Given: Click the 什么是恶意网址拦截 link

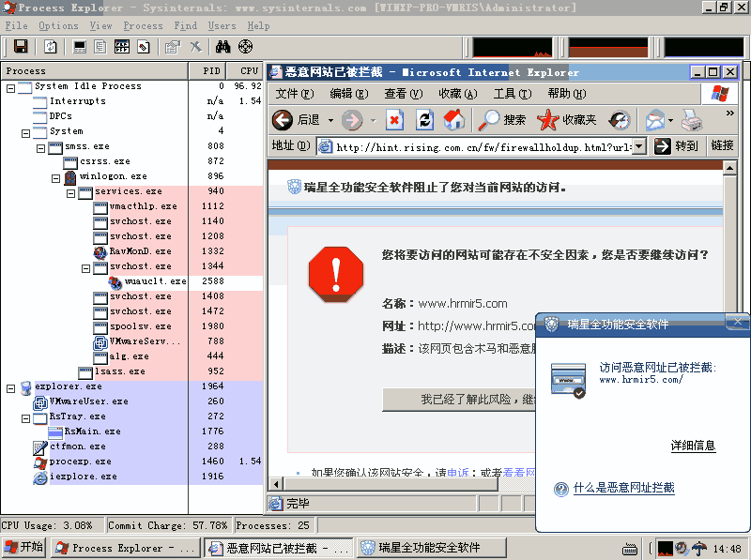Looking at the screenshot, I should [624, 488].
